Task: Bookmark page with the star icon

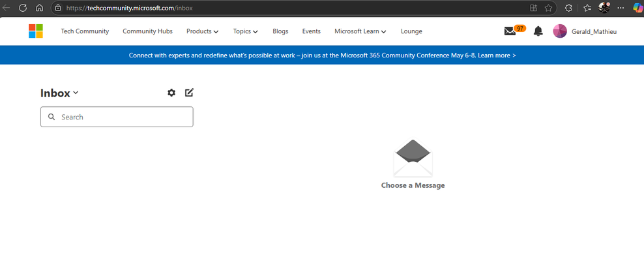Action: (x=548, y=8)
